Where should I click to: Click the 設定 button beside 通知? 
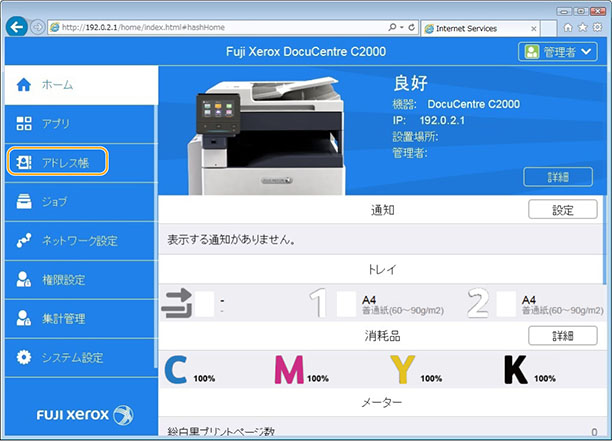coord(562,210)
